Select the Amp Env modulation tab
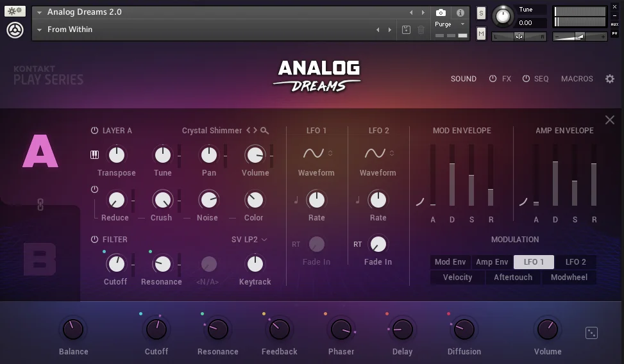 click(493, 261)
